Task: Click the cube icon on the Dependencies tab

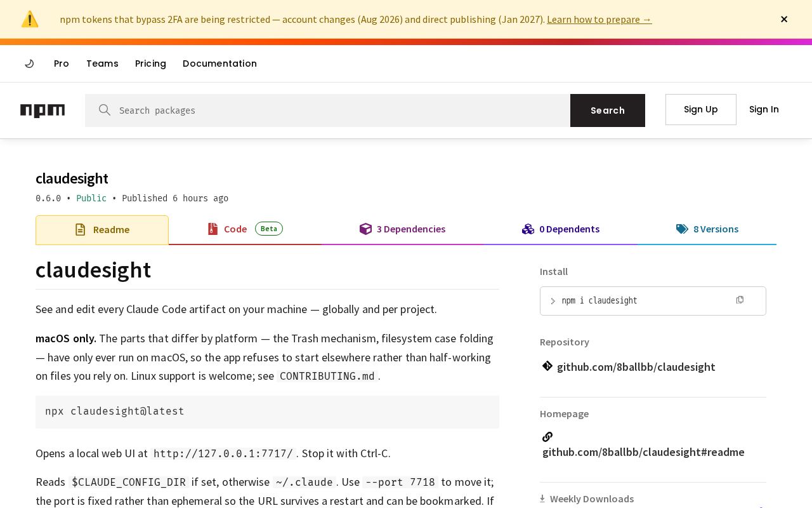Action: coord(365,229)
